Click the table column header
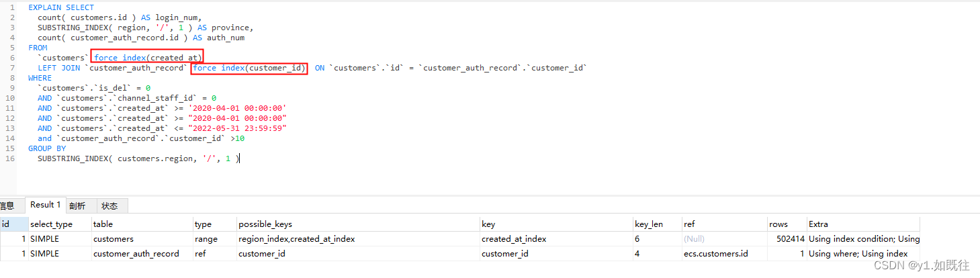 141,224
